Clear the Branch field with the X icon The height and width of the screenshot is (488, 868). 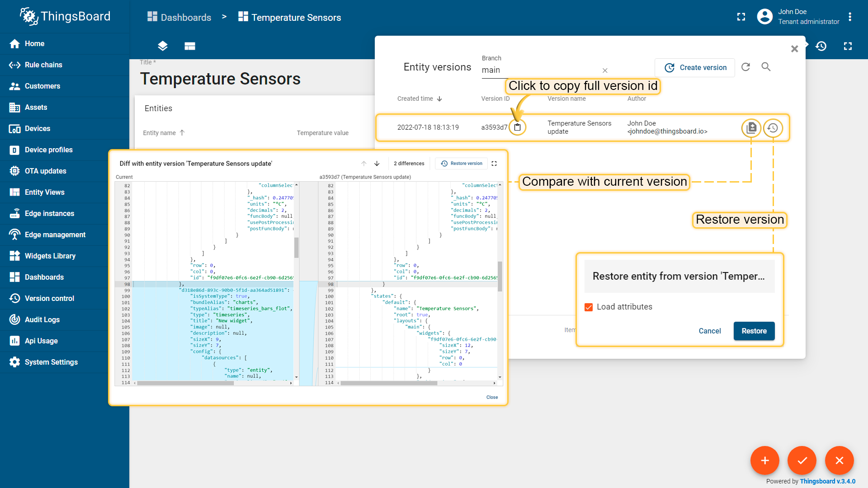click(605, 70)
